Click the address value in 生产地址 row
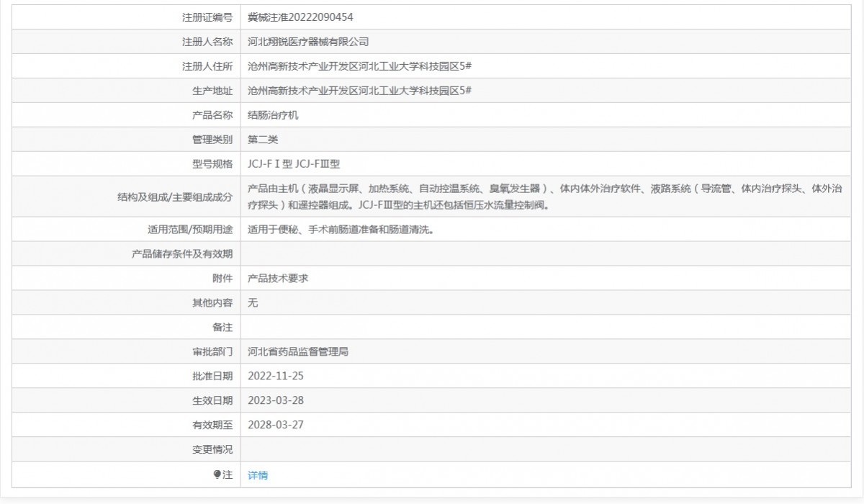This screenshot has width=864, height=504. (359, 91)
